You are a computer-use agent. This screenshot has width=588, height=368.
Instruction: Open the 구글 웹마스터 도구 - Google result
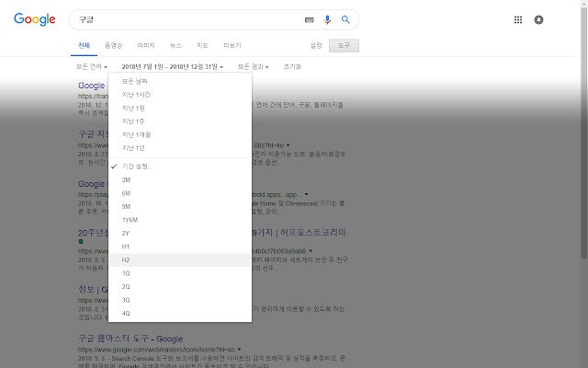[x=130, y=339]
